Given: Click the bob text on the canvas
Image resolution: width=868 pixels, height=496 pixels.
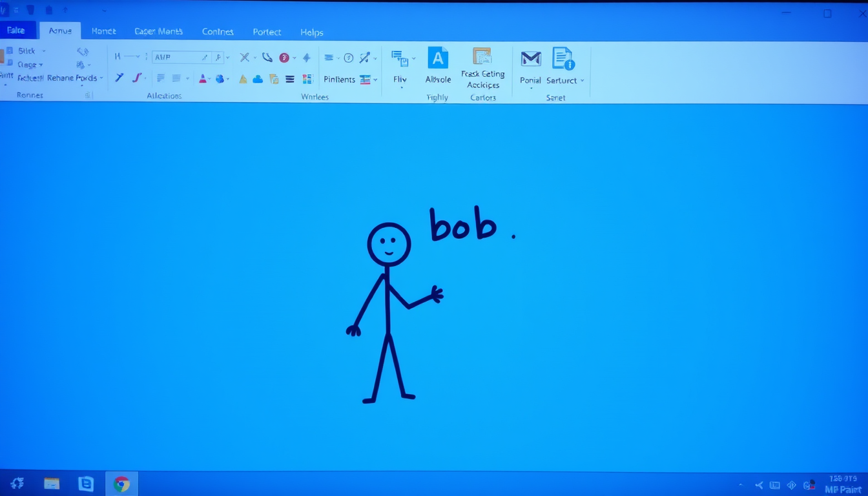Looking at the screenshot, I should [x=464, y=224].
